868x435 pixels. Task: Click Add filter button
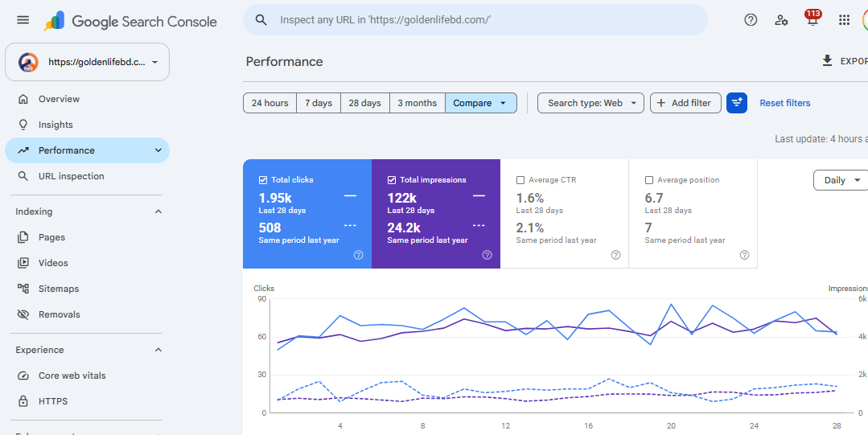685,103
